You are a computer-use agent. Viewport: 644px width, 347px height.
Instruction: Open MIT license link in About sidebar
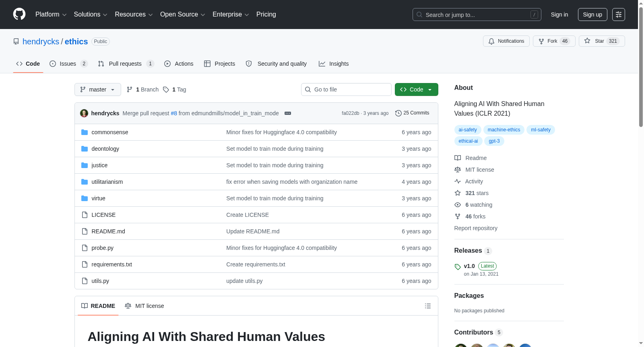474,170
